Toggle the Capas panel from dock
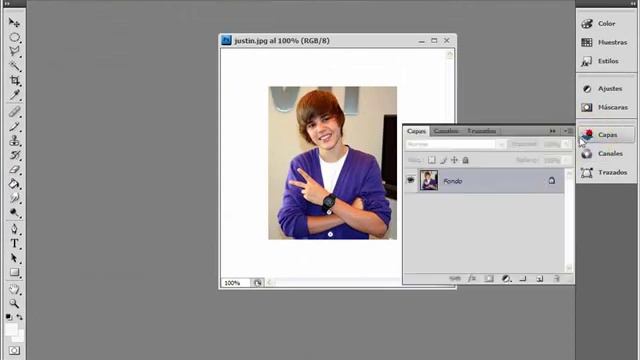This screenshot has height=360, width=640. point(606,135)
